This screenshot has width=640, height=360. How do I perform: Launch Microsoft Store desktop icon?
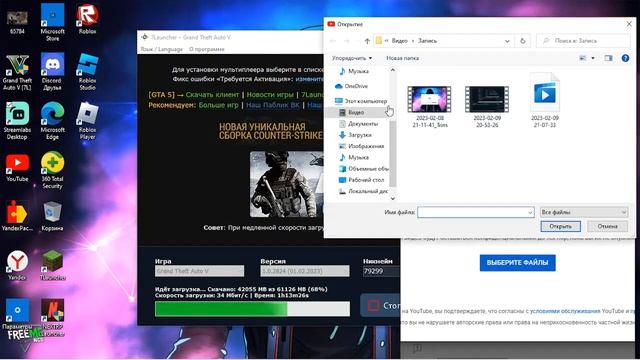pyautogui.click(x=52, y=22)
